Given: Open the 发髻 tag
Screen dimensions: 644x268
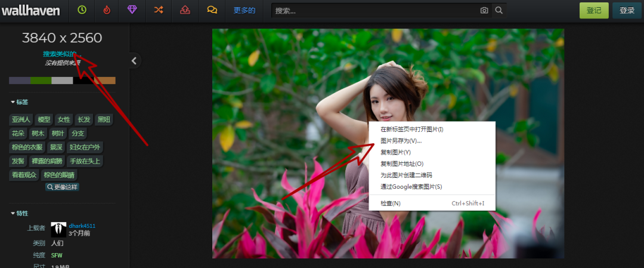Looking at the screenshot, I should tap(18, 161).
